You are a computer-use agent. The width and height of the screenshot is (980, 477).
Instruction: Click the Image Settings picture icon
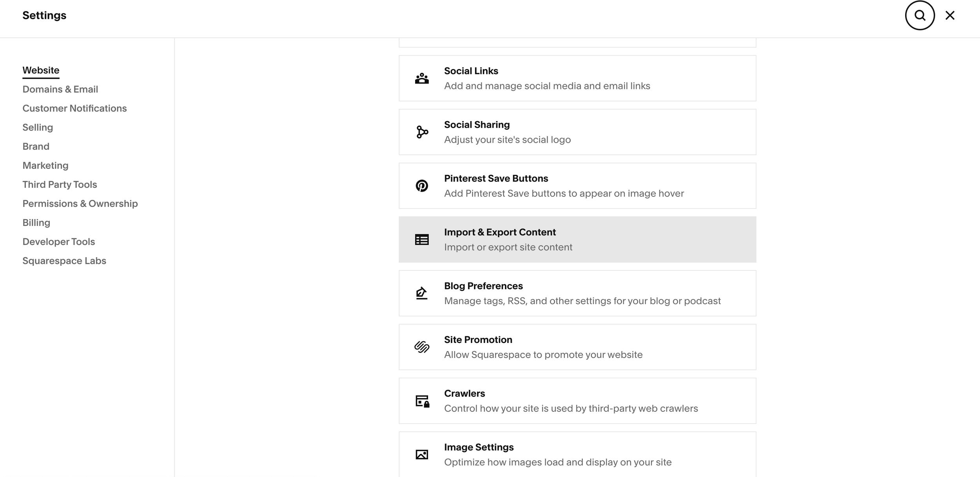pos(421,454)
